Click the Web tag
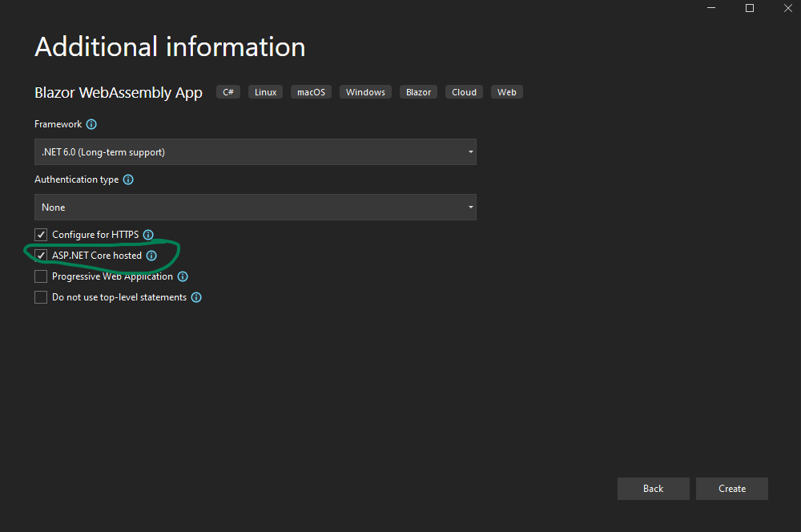The height and width of the screenshot is (532, 801). tap(507, 92)
